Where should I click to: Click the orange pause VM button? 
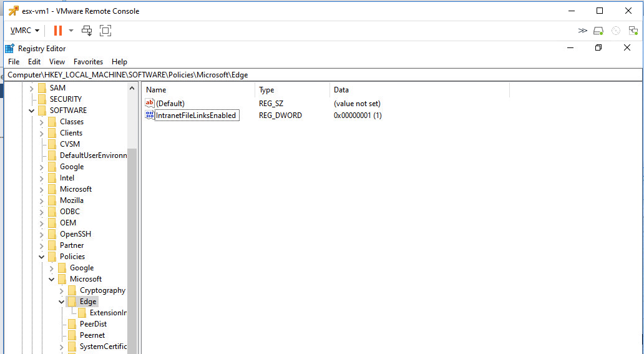57,31
